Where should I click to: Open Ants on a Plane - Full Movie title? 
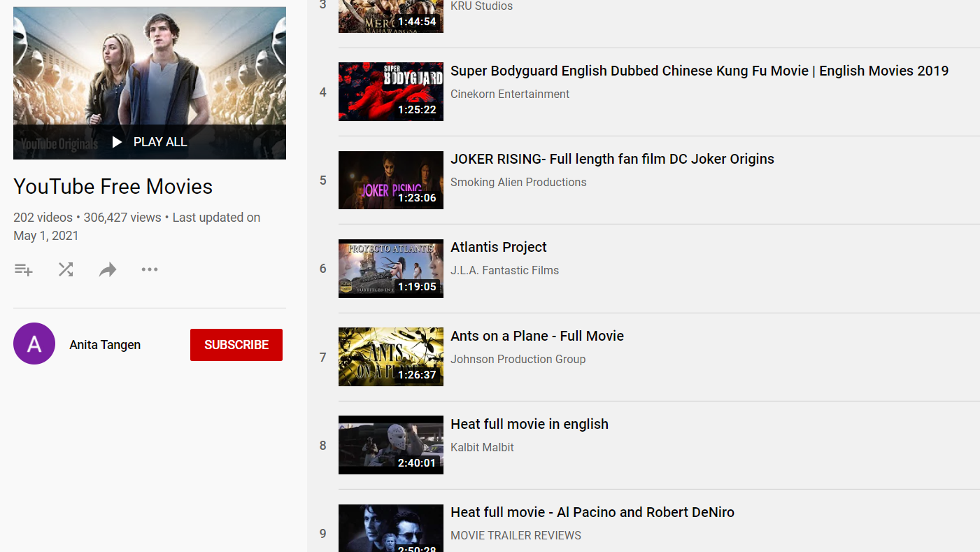[537, 336]
